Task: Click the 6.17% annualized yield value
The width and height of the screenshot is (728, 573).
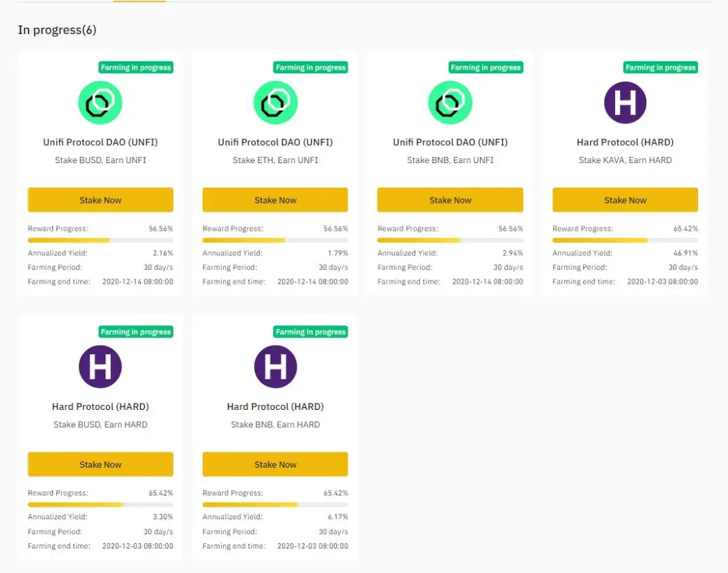Action: coord(338,517)
